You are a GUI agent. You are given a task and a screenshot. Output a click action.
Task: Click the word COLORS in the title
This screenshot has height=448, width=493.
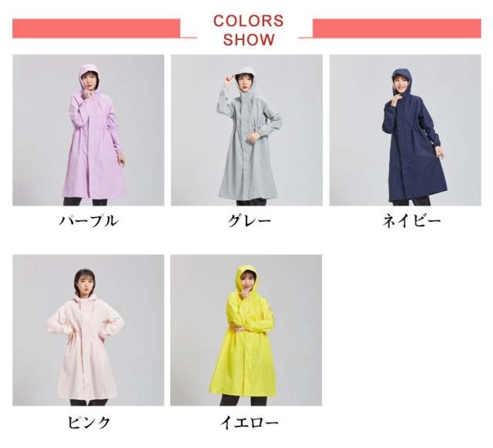point(248,21)
